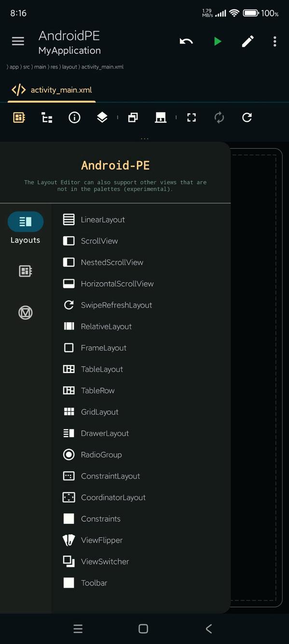The width and height of the screenshot is (289, 644).
Task: Tap the RadioGroup icon
Action: [69, 455]
